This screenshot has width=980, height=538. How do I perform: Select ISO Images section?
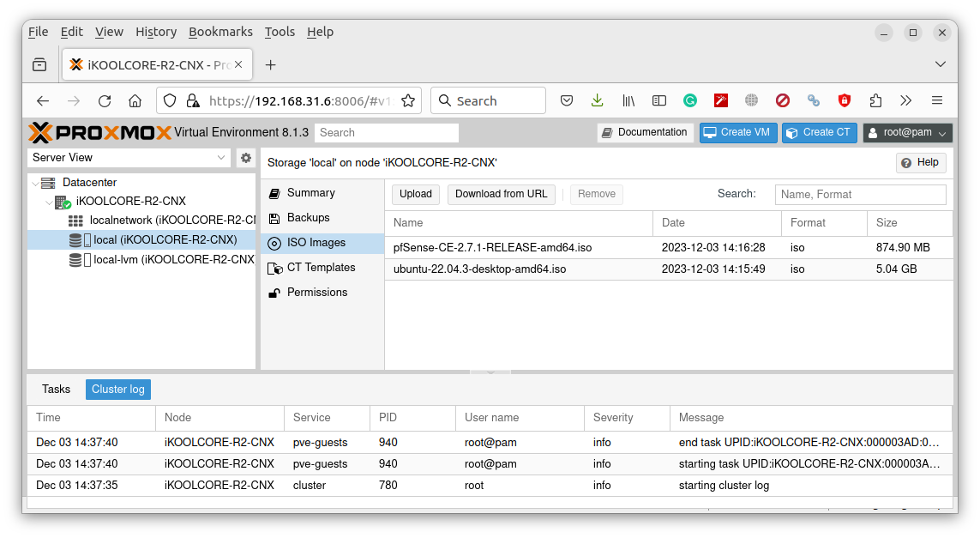point(322,243)
